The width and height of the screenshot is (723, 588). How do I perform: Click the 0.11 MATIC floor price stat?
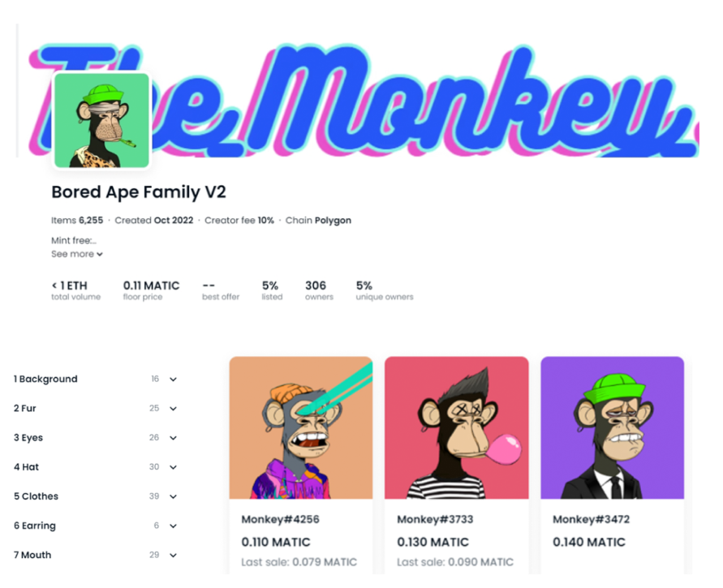click(151, 290)
